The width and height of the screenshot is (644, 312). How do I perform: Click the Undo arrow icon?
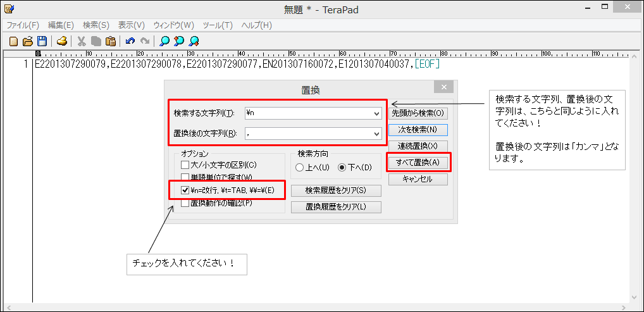click(130, 41)
